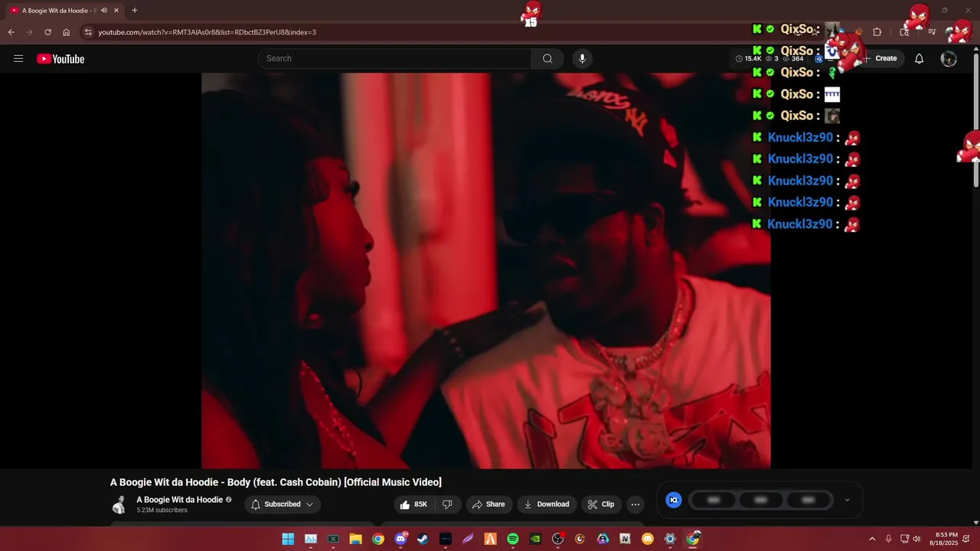Viewport: 980px width, 551px height.
Task: Open Spotify from the taskbar
Action: pyautogui.click(x=513, y=539)
